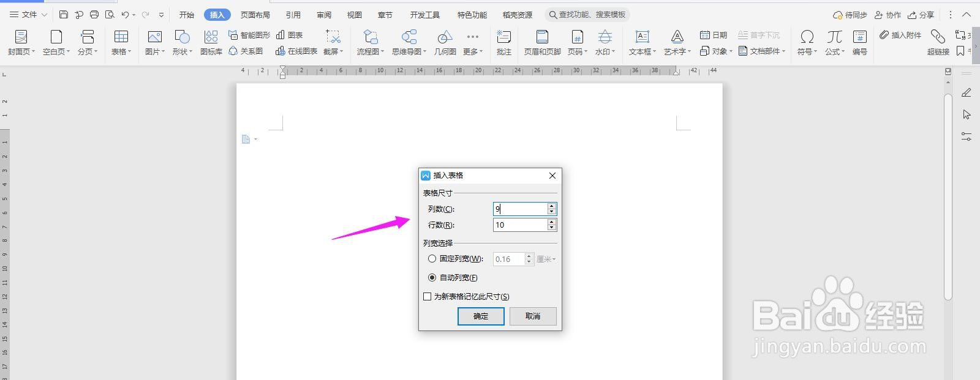Viewport: 980px width, 380px height.
Task: Click the 插入附件 attachment tool
Action: [900, 35]
